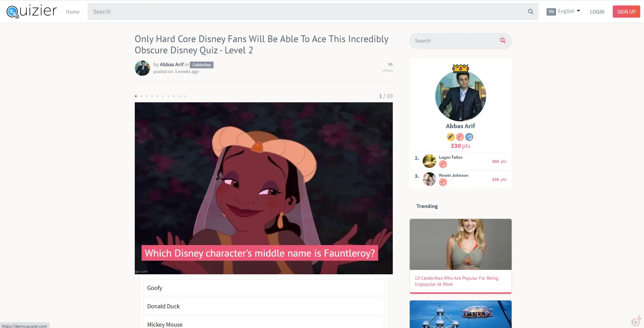Click Logan Tailor's profile picture
644x328 pixels.
click(x=429, y=161)
